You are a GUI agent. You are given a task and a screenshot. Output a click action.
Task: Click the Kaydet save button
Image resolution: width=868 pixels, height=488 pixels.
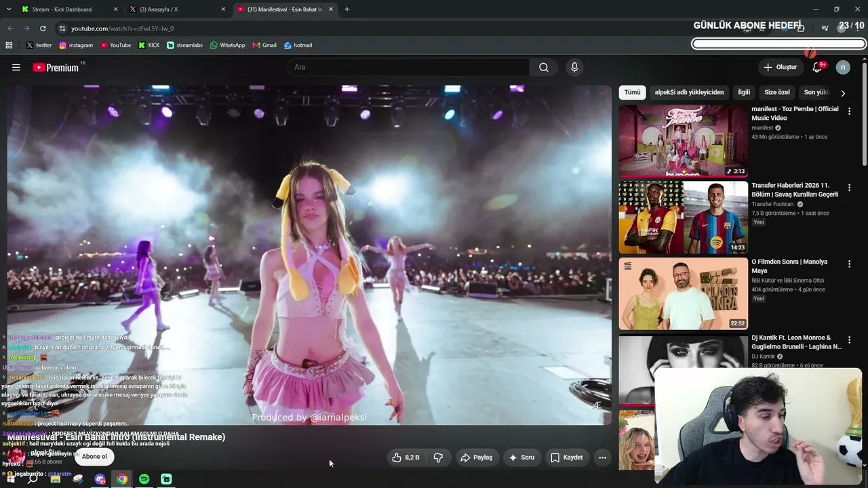(566, 457)
